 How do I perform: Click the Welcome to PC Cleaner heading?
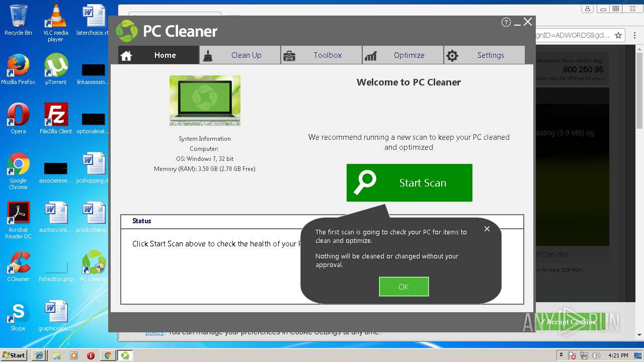409,82
